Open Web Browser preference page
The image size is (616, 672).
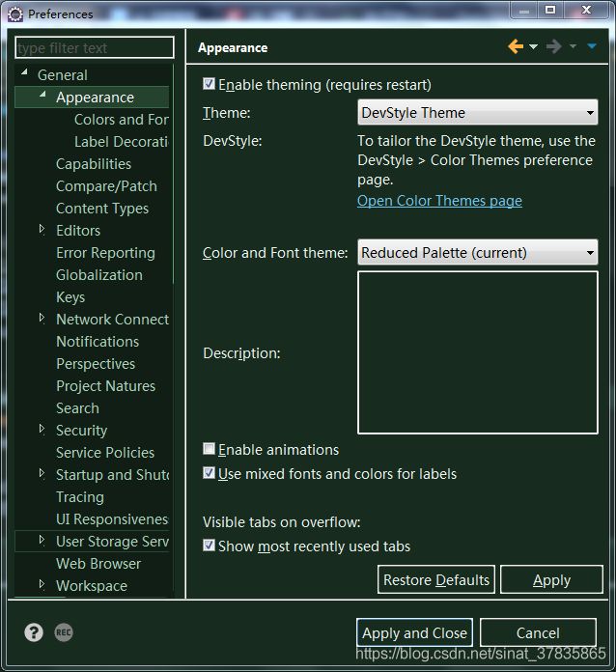pos(98,564)
